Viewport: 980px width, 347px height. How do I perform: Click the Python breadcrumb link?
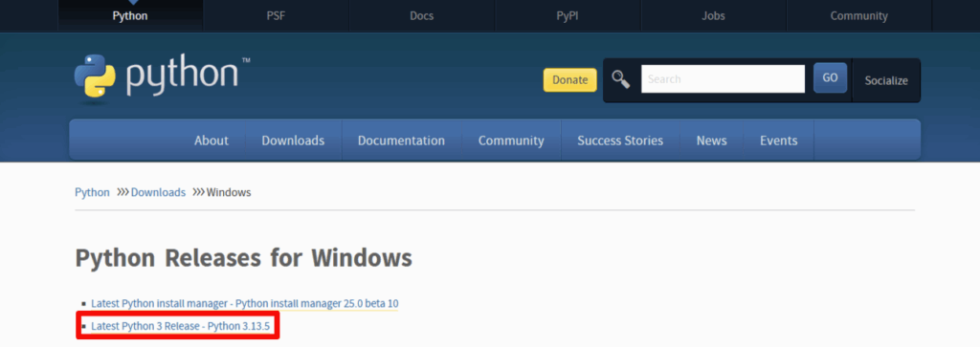point(92,192)
